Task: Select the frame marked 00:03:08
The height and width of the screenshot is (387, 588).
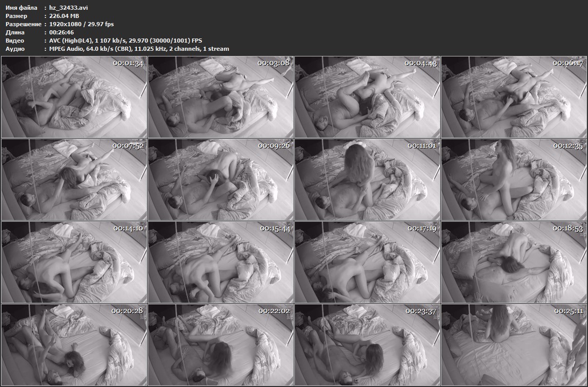Action: click(x=220, y=96)
